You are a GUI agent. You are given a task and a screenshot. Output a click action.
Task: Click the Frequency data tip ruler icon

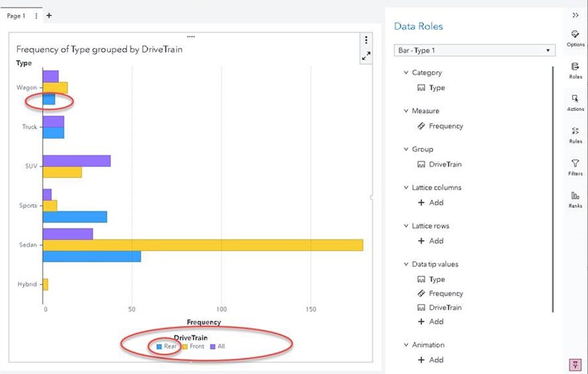[421, 293]
